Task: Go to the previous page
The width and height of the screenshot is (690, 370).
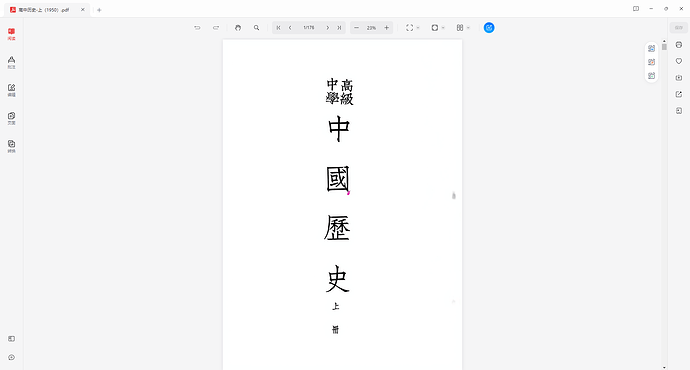Action: (290, 28)
